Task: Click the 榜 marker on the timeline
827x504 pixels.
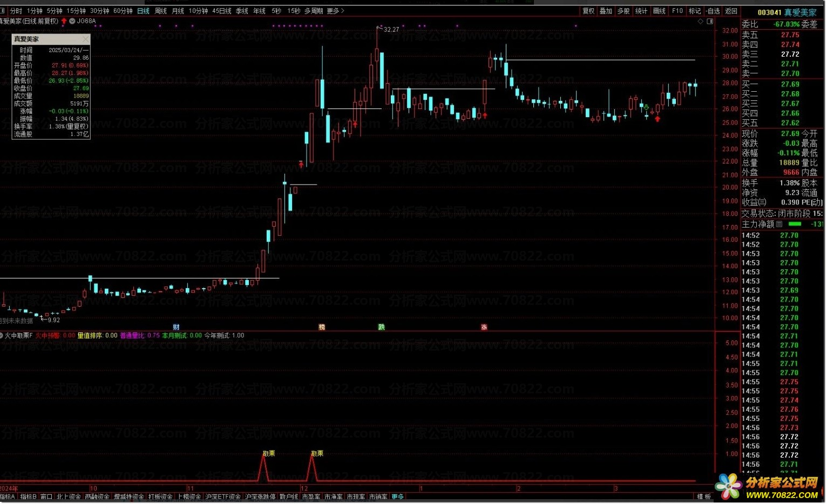Action: coord(322,328)
